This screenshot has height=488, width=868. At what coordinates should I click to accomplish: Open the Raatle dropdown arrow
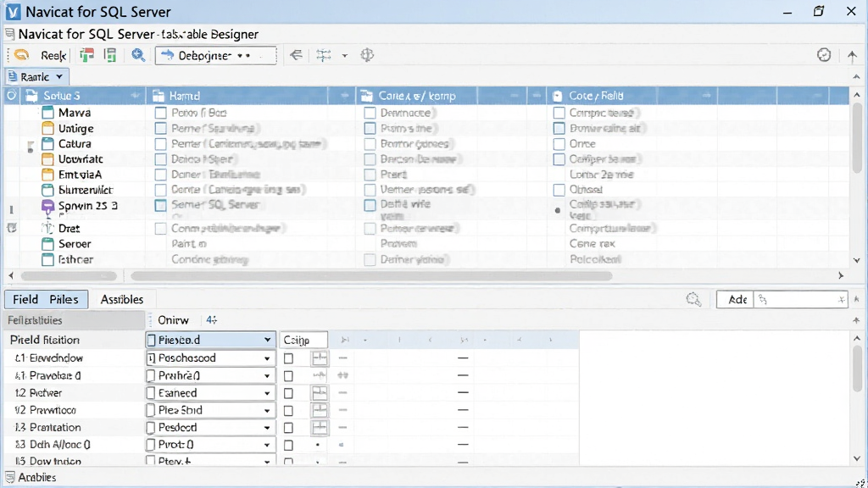click(59, 77)
